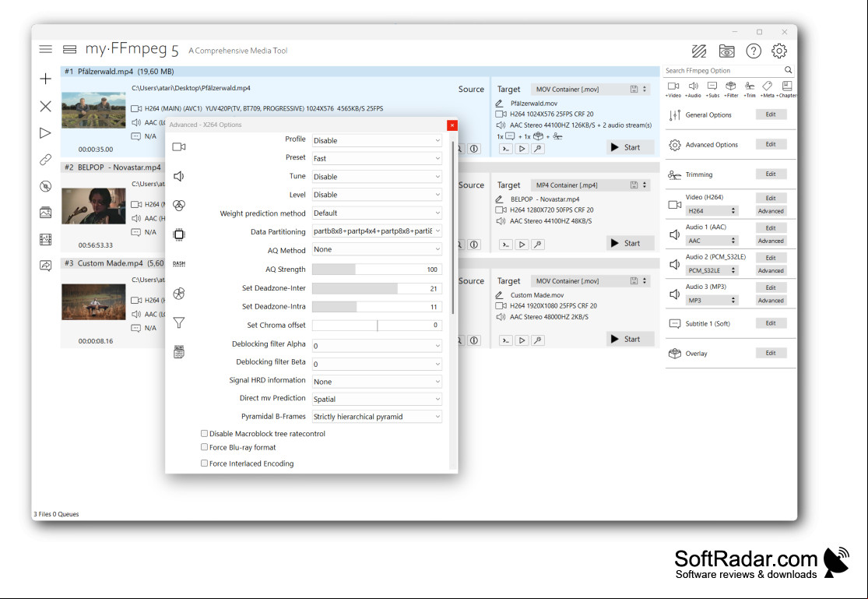Viewport: 868px width, 599px height.
Task: Open the Profile dropdown
Action: [x=377, y=141]
